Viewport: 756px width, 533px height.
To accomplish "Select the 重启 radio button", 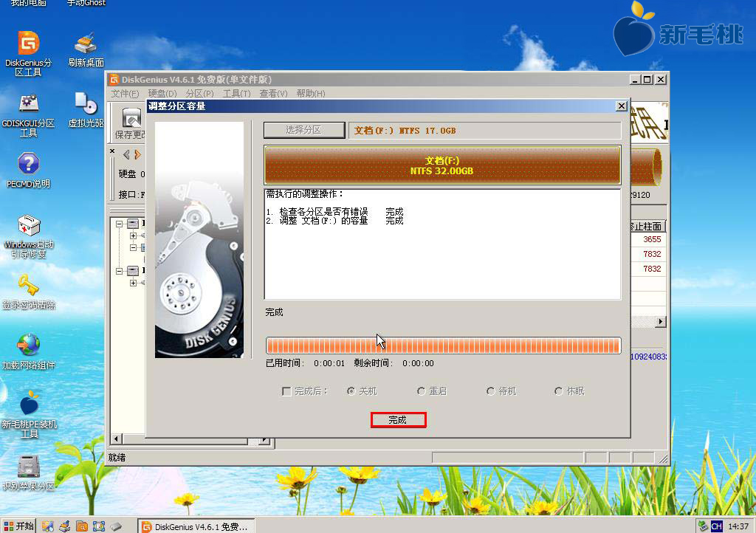I will tap(421, 391).
